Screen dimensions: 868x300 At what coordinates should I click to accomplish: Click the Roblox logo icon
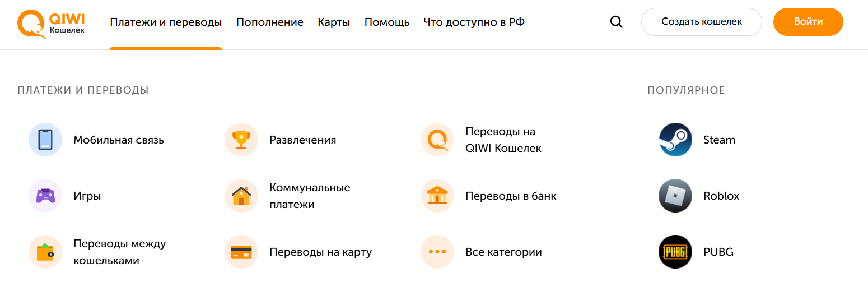tap(675, 196)
